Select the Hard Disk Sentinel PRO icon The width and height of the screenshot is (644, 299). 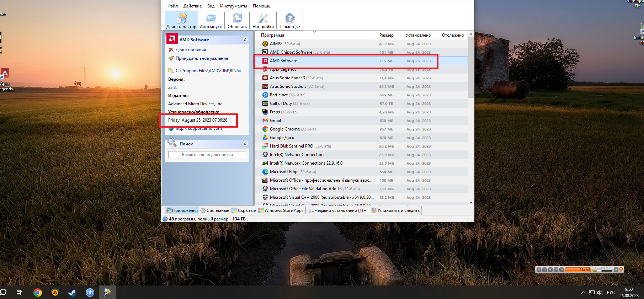point(265,146)
